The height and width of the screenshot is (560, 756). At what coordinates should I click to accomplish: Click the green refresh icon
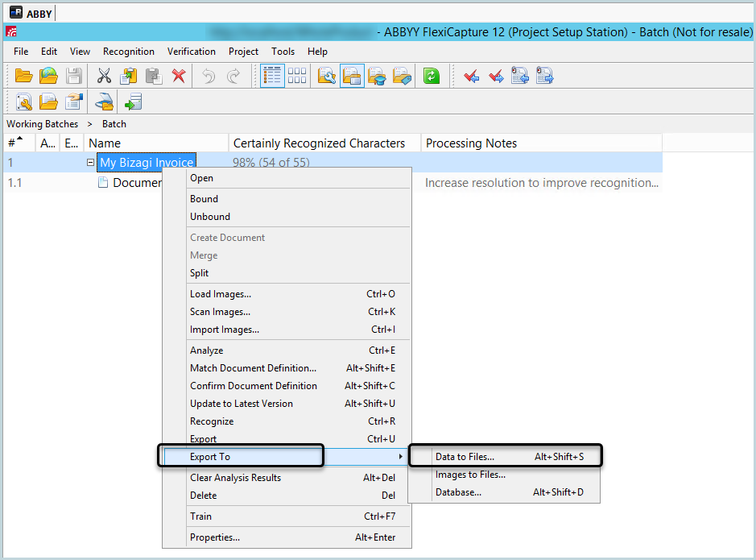pos(432,76)
